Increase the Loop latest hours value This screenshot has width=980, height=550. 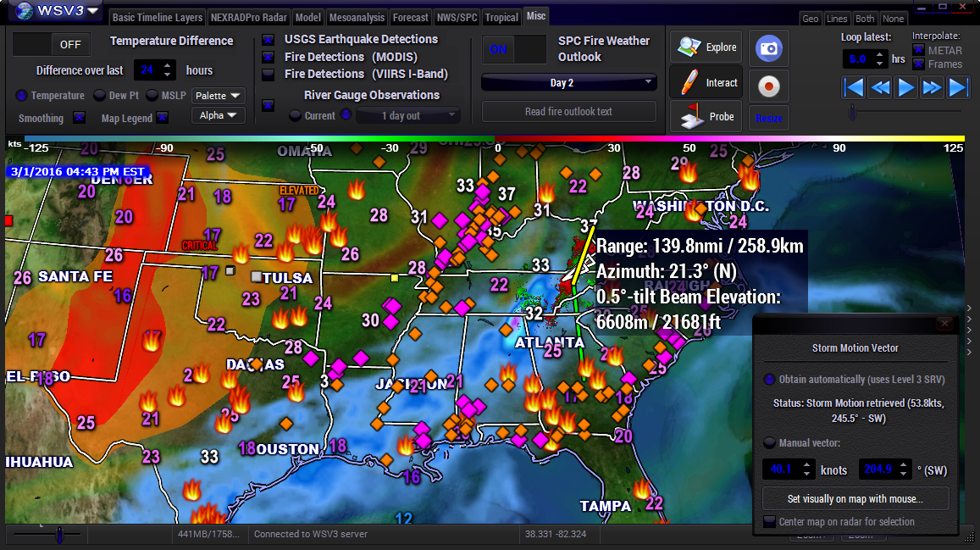tap(880, 54)
